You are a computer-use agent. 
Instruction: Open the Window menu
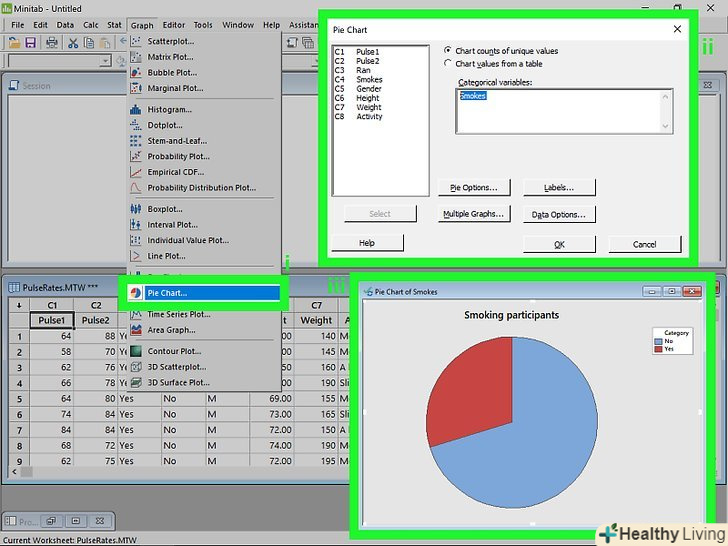(x=238, y=25)
